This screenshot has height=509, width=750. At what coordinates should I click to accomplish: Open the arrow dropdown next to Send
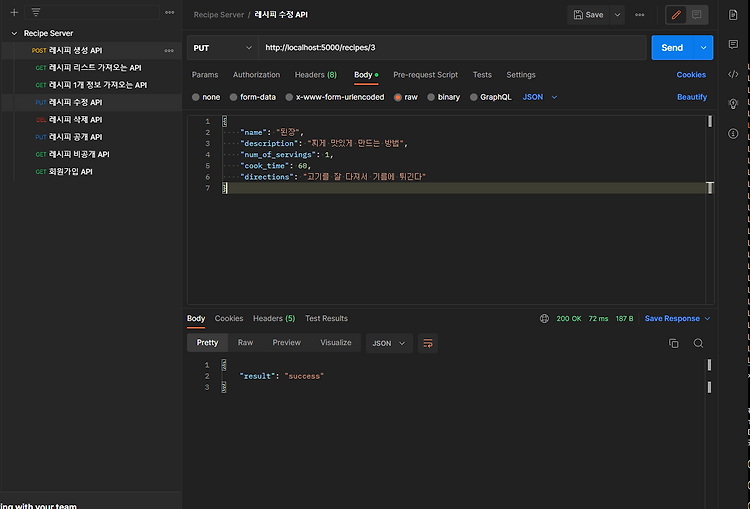(x=704, y=47)
